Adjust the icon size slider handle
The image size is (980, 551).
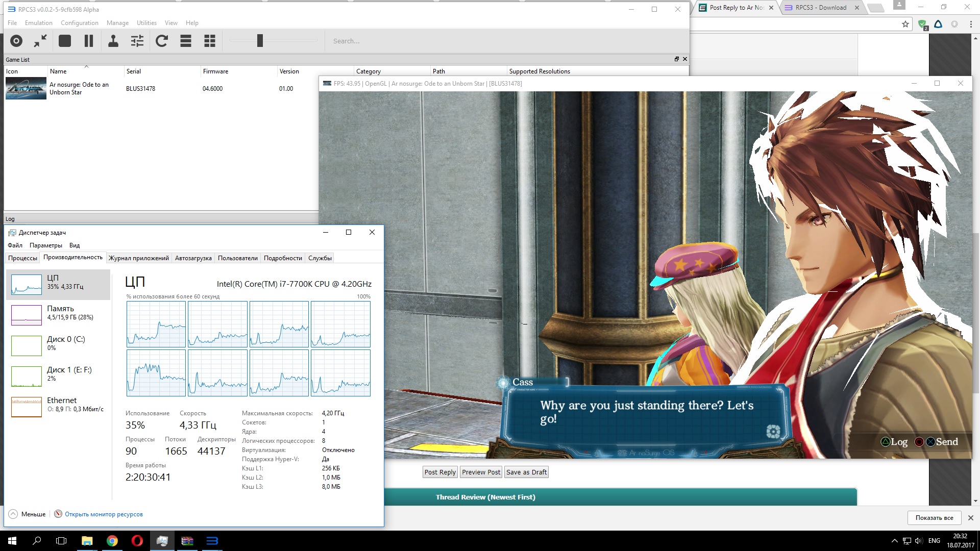[260, 41]
